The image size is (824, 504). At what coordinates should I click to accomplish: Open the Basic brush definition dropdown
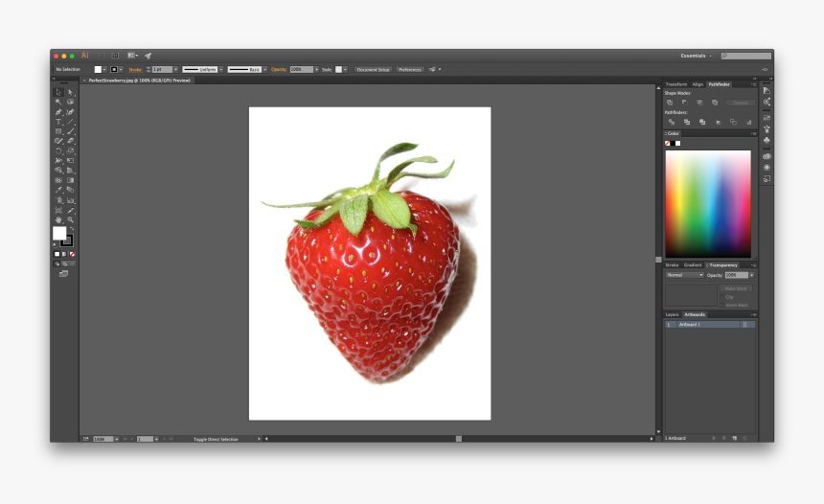[265, 69]
